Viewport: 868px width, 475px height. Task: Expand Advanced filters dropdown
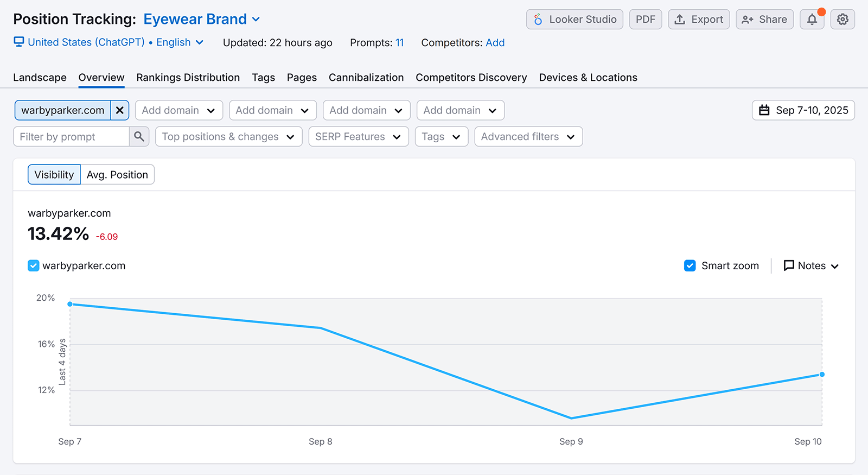pyautogui.click(x=528, y=137)
